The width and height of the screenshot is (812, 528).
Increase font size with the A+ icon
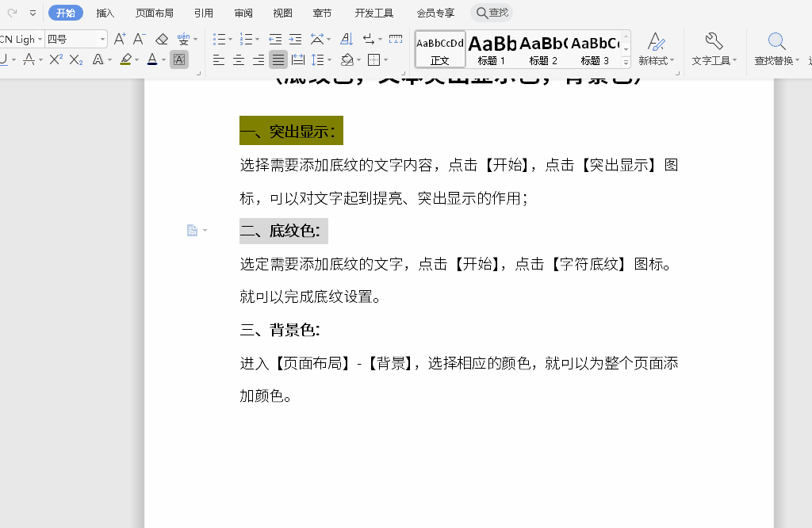[120, 39]
